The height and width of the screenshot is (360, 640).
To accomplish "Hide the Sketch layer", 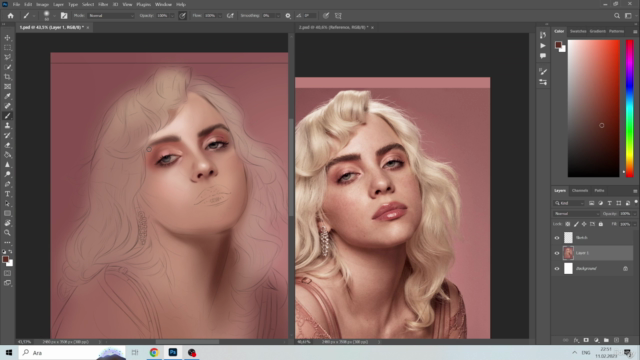I will coord(557,238).
